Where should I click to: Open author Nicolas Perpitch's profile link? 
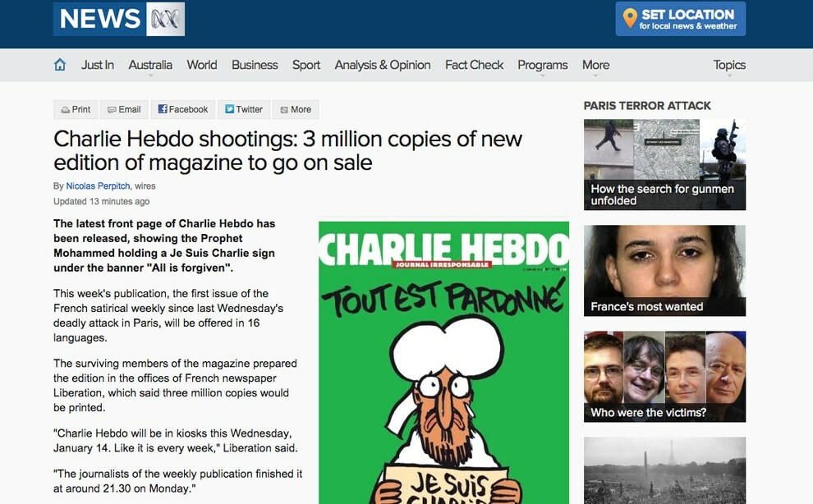98,186
